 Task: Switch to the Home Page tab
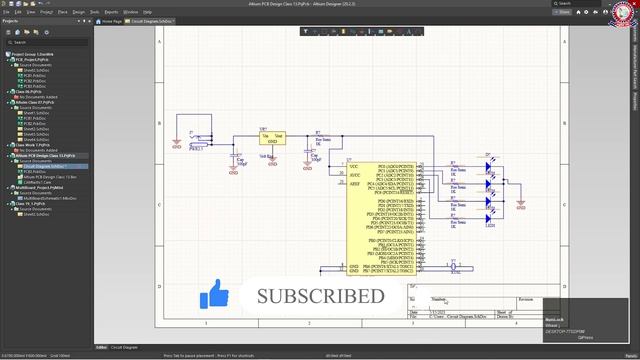[x=109, y=21]
